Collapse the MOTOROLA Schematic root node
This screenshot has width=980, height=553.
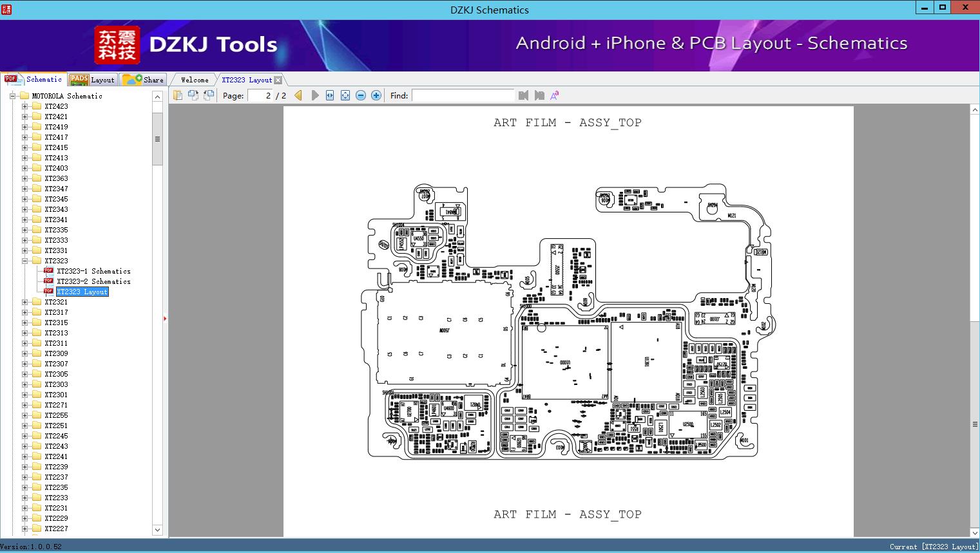tap(12, 96)
